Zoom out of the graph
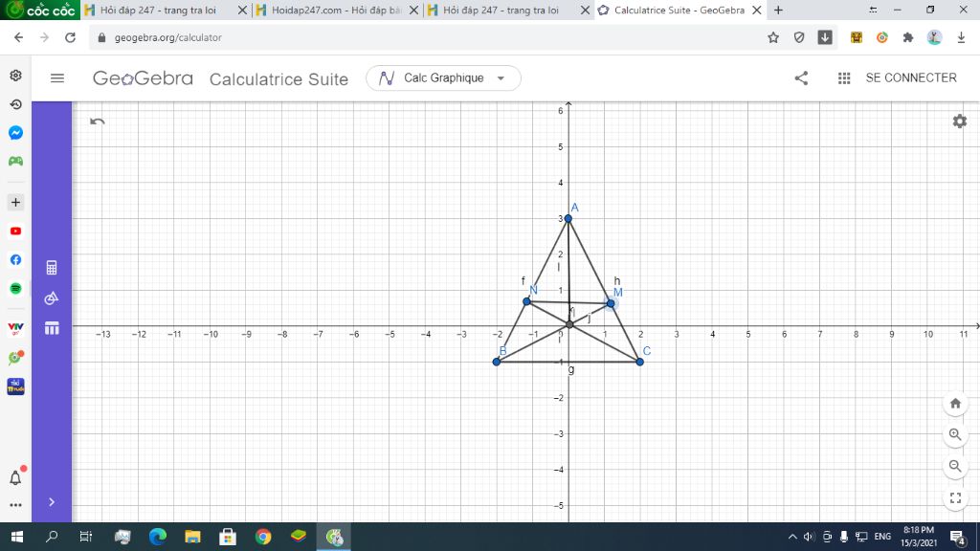Viewport: 980px width, 551px height. tap(955, 466)
